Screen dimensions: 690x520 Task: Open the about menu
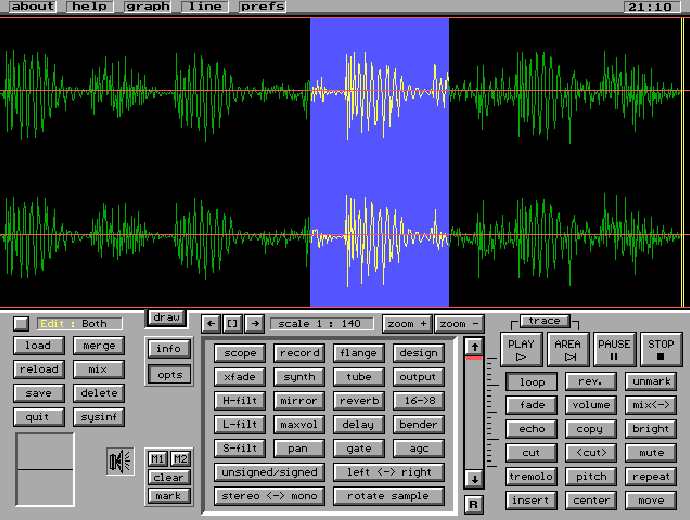(x=33, y=7)
